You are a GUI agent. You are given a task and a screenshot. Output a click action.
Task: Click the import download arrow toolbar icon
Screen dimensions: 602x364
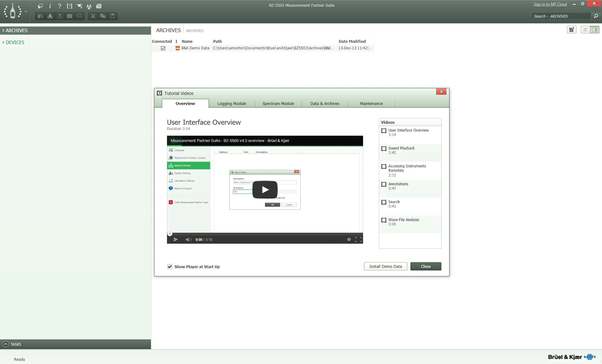[50, 16]
